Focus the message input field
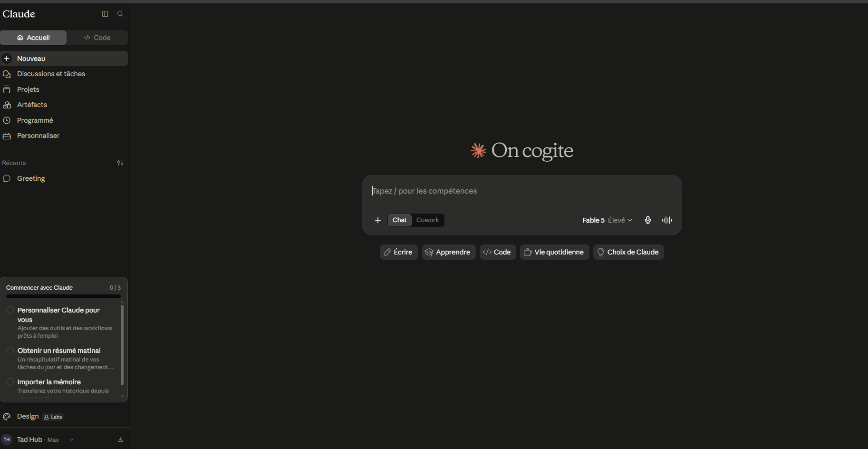 click(x=521, y=191)
